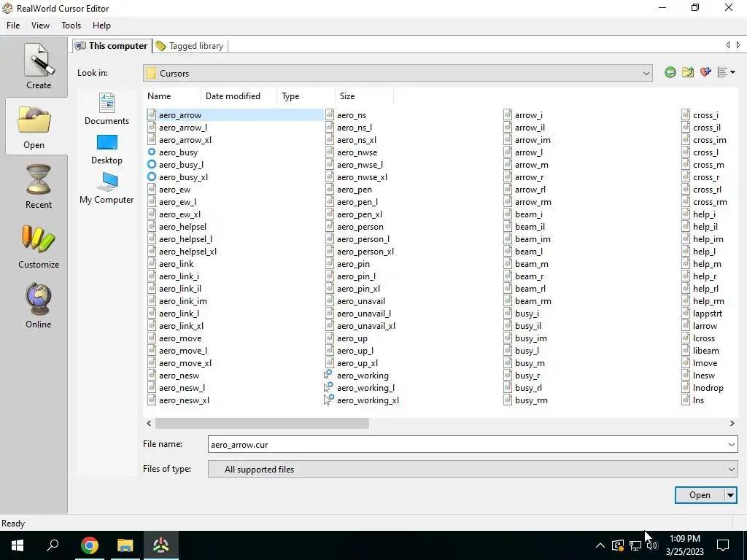Switch to This computer tab

click(112, 46)
